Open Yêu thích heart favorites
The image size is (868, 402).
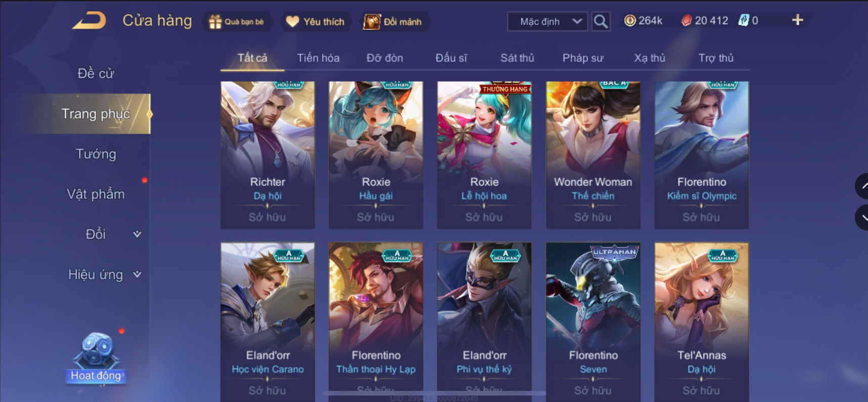click(293, 22)
